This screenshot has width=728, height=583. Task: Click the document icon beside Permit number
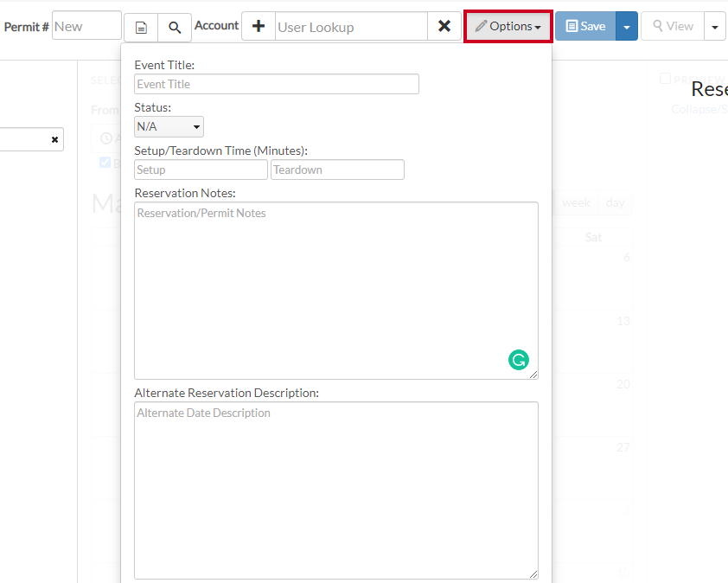(x=141, y=28)
